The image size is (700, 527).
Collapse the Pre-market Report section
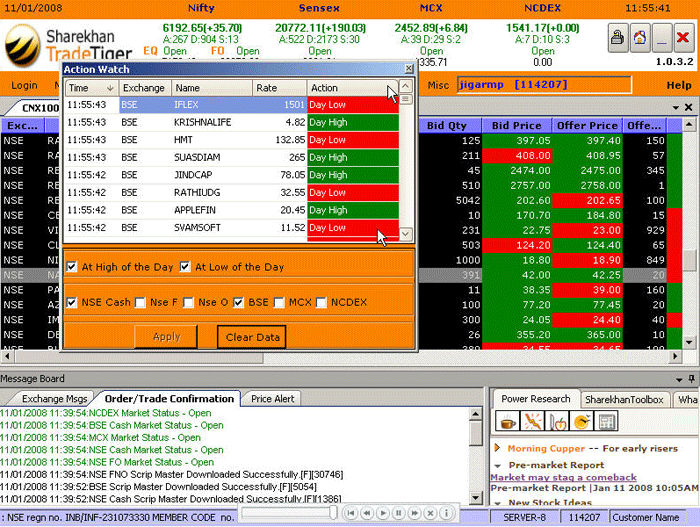(498, 466)
